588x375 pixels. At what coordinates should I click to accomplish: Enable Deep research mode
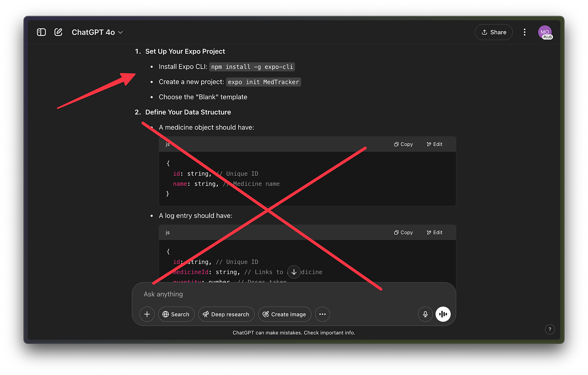pyautogui.click(x=226, y=314)
